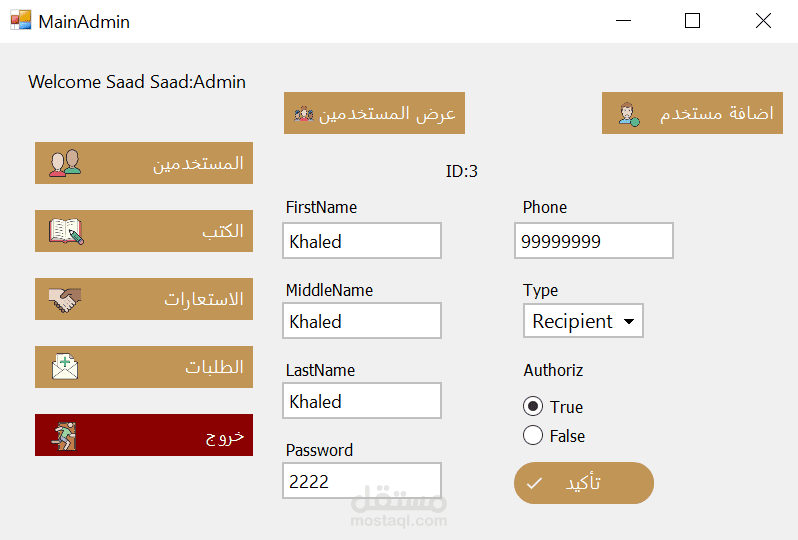The height and width of the screenshot is (540, 798).
Task: Click the open book icon in sidebar
Action: pyautogui.click(x=66, y=231)
